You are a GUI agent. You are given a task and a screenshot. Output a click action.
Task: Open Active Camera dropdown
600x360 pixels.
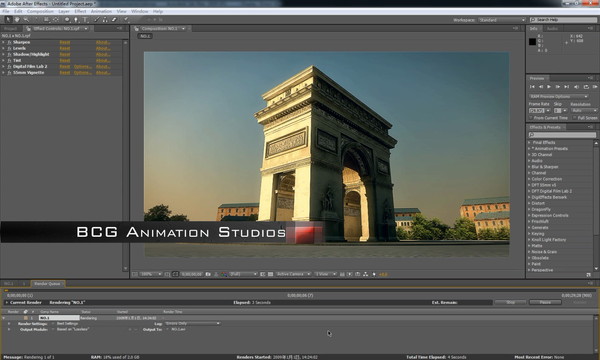[x=293, y=274]
